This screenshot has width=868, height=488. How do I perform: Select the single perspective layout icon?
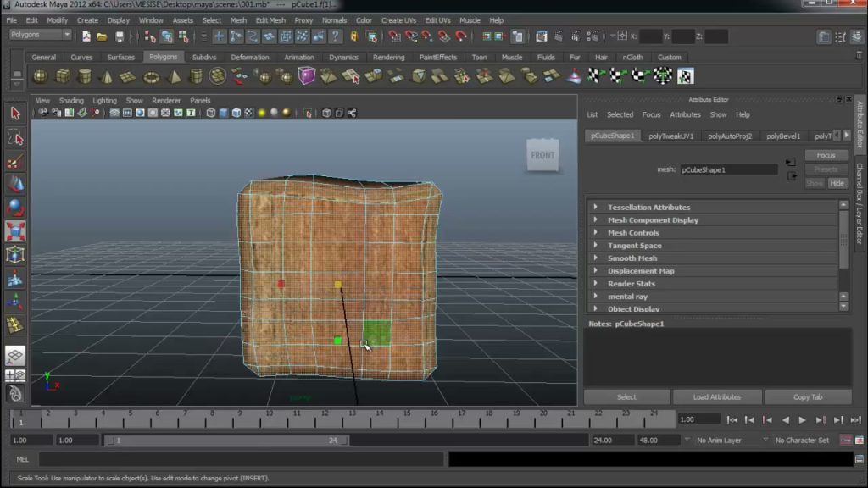(x=15, y=355)
